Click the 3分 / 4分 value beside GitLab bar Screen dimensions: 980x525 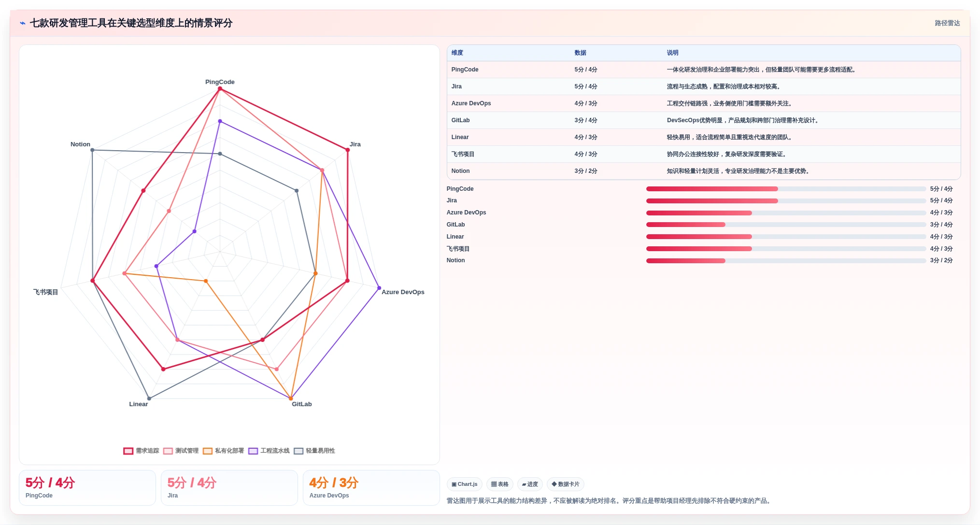coord(941,225)
